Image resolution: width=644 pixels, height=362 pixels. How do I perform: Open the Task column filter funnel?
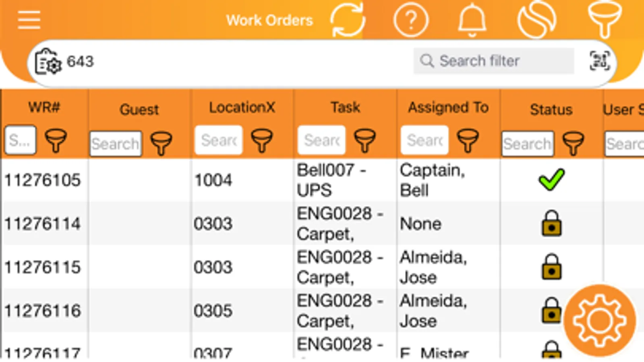point(365,140)
